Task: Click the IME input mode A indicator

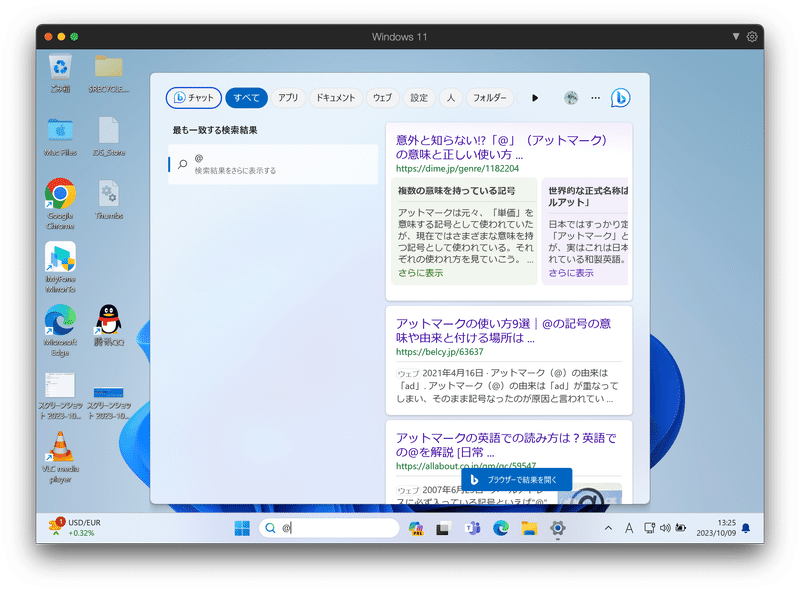Action: pyautogui.click(x=629, y=528)
